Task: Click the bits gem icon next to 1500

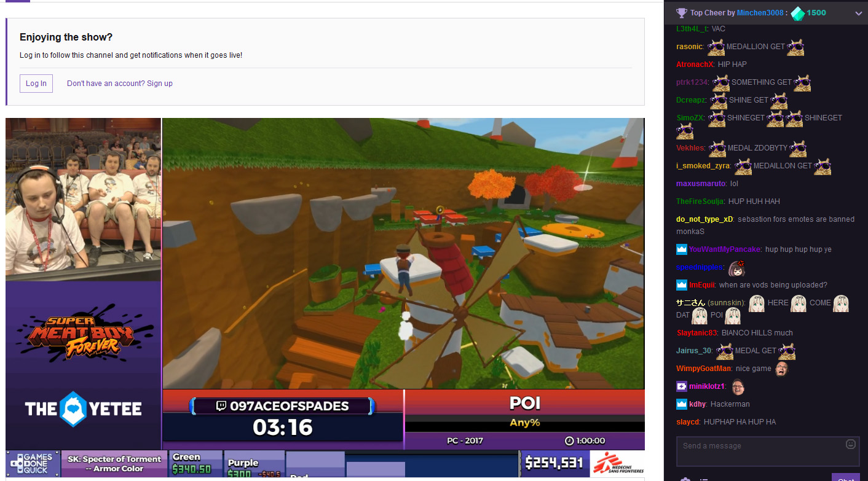Action: (x=797, y=12)
